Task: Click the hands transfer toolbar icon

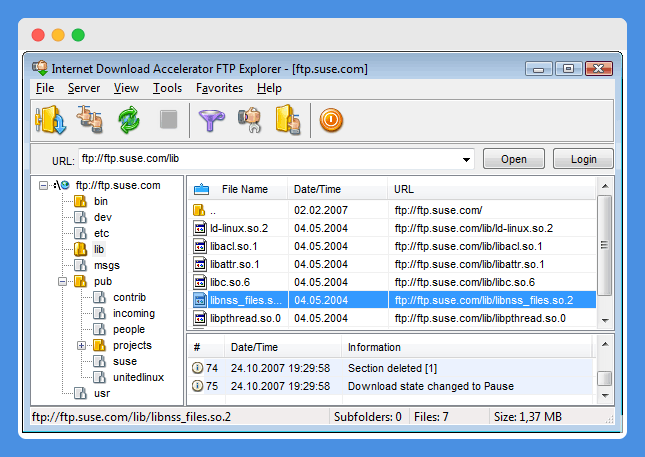Action: click(90, 120)
